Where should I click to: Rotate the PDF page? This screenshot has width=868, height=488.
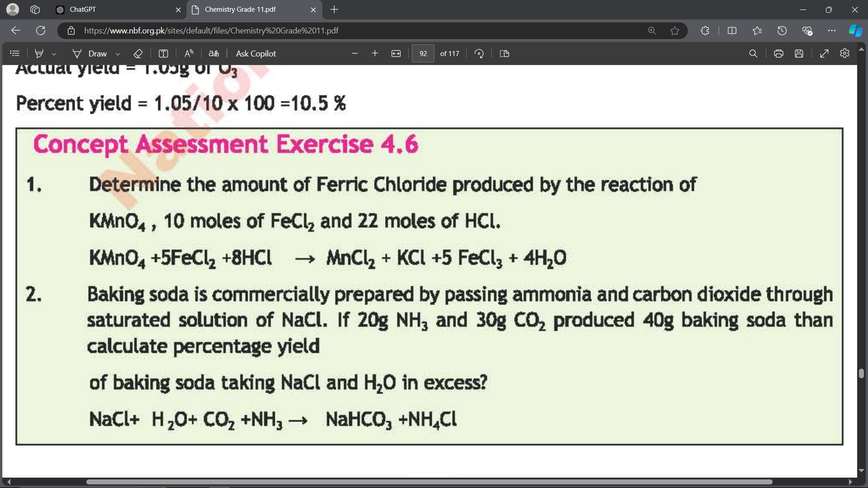coord(479,53)
